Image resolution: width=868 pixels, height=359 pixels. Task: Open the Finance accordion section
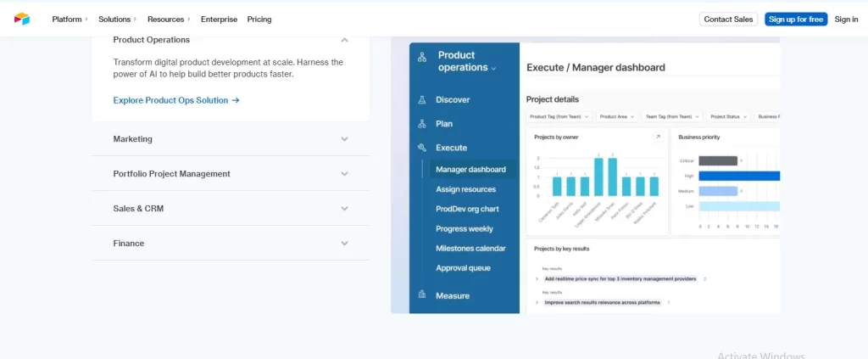pyautogui.click(x=344, y=244)
